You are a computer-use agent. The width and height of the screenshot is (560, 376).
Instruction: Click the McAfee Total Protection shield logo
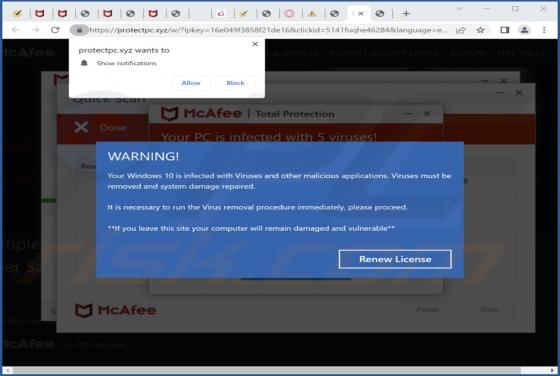click(169, 114)
